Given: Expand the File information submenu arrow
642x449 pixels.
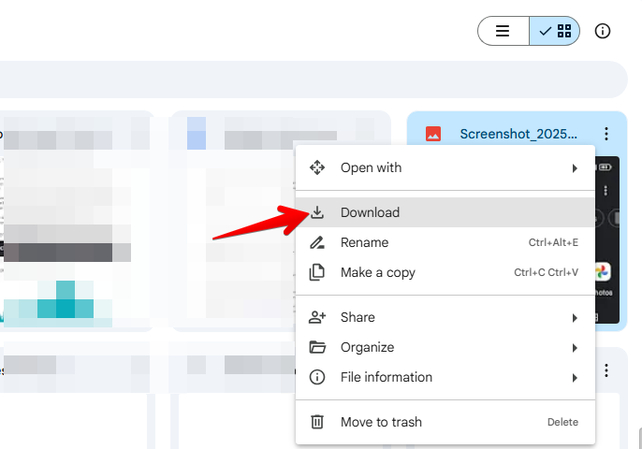Looking at the screenshot, I should [575, 377].
